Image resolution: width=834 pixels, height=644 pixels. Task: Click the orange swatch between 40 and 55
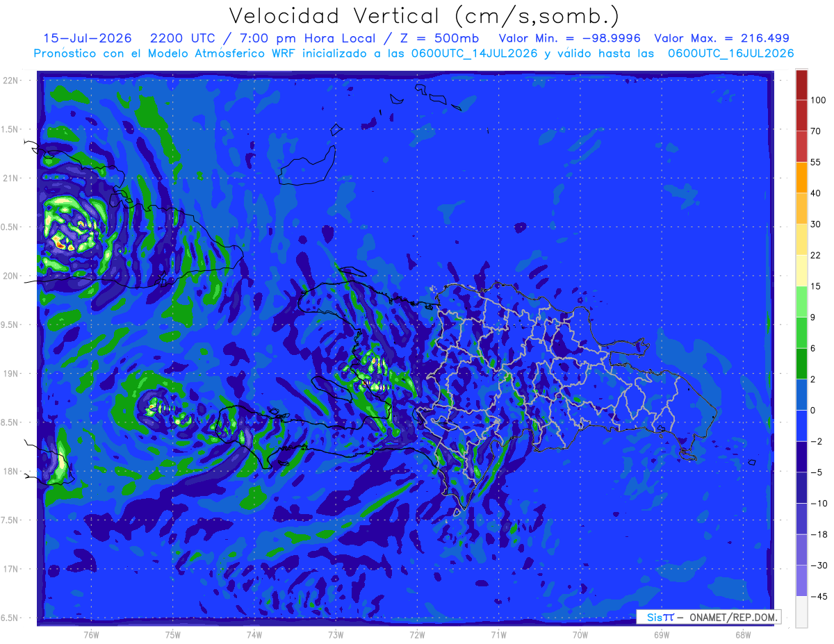(801, 177)
